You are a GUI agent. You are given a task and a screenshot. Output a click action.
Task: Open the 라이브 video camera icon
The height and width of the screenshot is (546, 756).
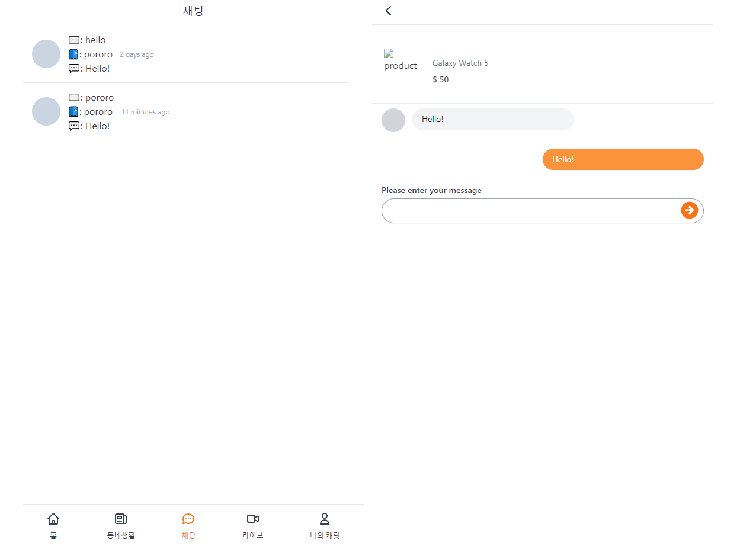point(253,519)
